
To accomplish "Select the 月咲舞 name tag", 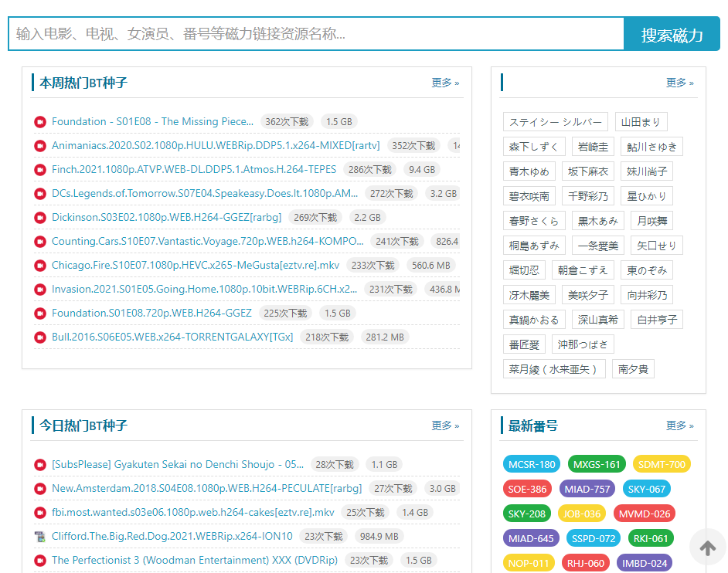I will (x=651, y=221).
